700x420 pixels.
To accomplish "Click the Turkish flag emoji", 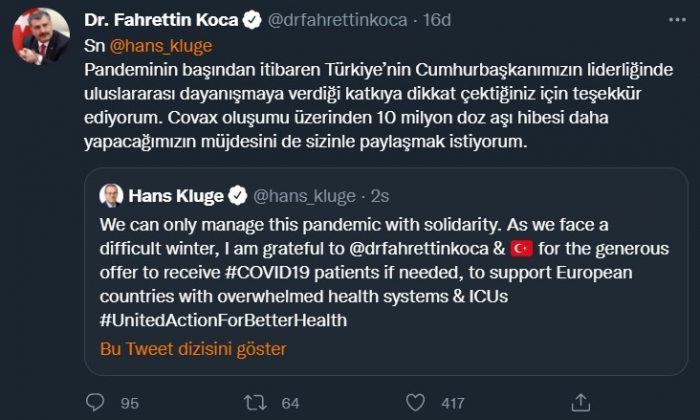I will click(x=523, y=246).
